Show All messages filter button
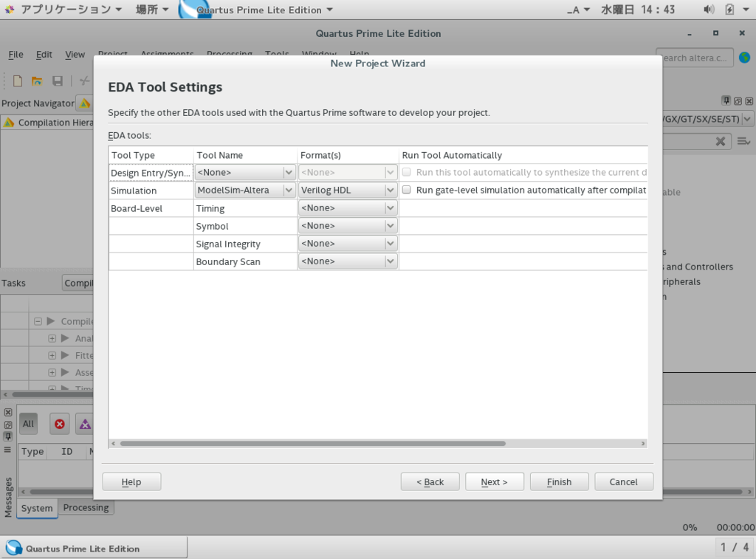Screen dimensions: 756x559 point(28,424)
